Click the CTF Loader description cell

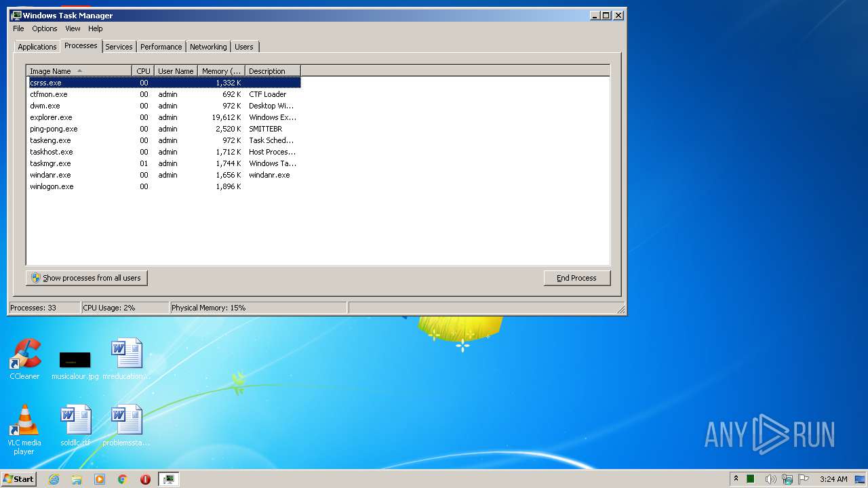point(267,94)
